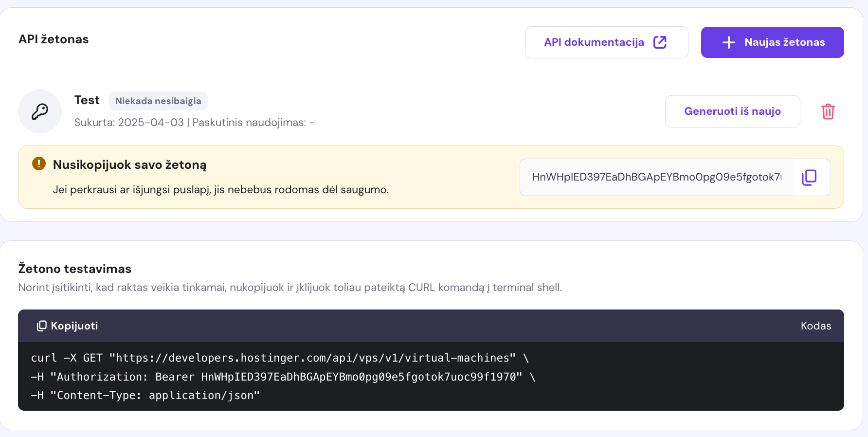Click the Naujas žetonas button label
868x437 pixels.
(x=784, y=42)
